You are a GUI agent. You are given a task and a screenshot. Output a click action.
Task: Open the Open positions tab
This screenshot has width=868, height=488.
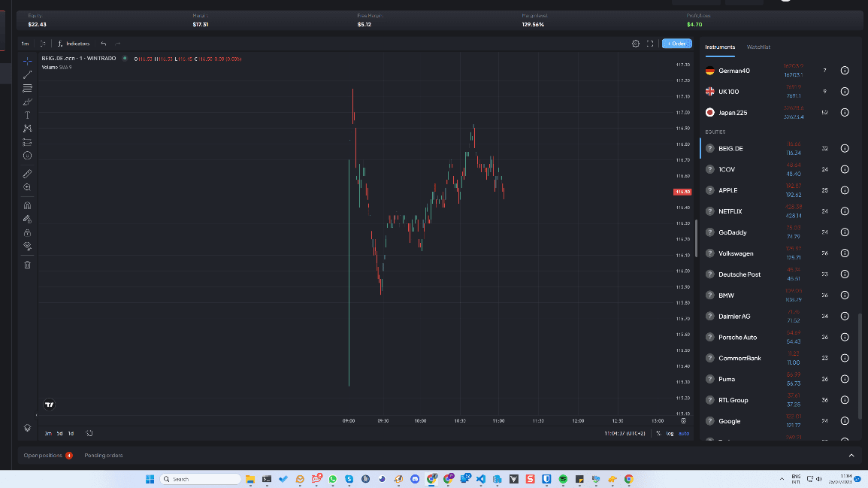(47, 456)
